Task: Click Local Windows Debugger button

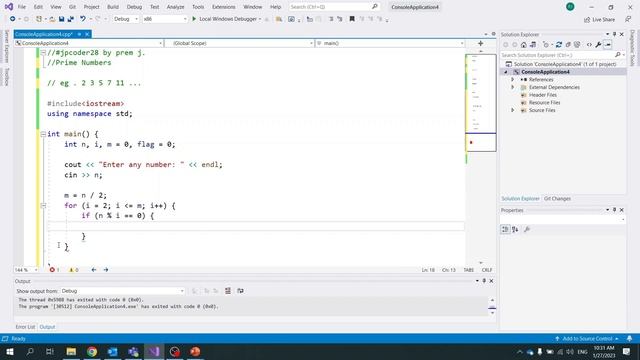Action: (228, 19)
